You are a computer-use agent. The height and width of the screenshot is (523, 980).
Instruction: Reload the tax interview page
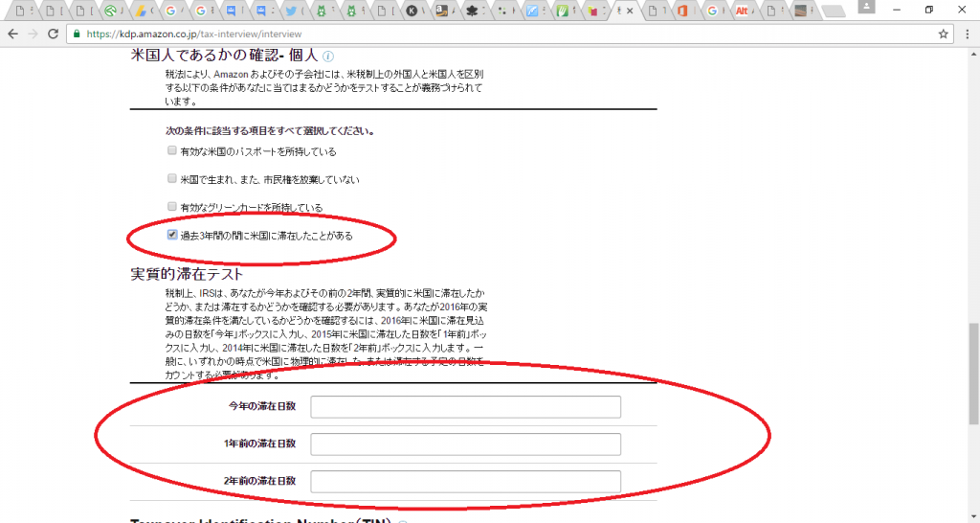54,34
